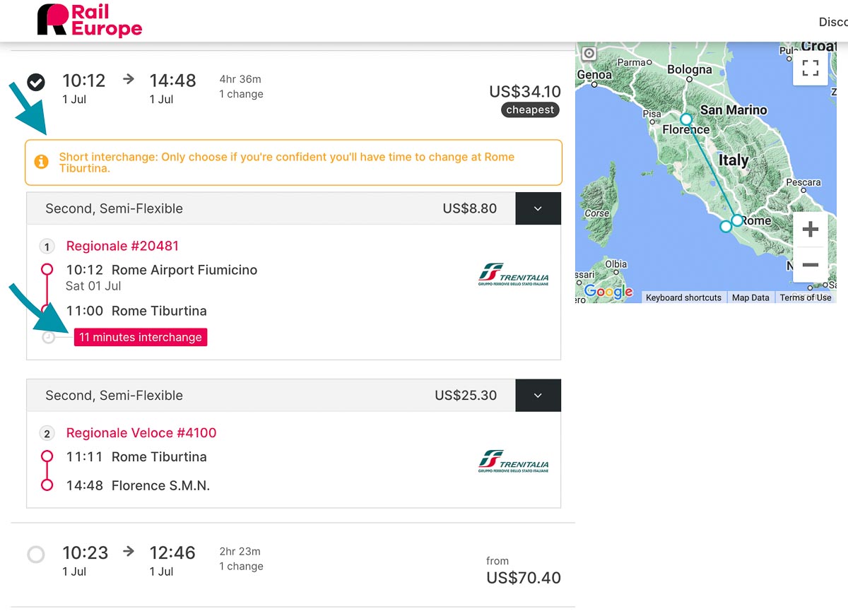Click 11:00 Rome Tiburtina arrival stop

click(x=136, y=311)
